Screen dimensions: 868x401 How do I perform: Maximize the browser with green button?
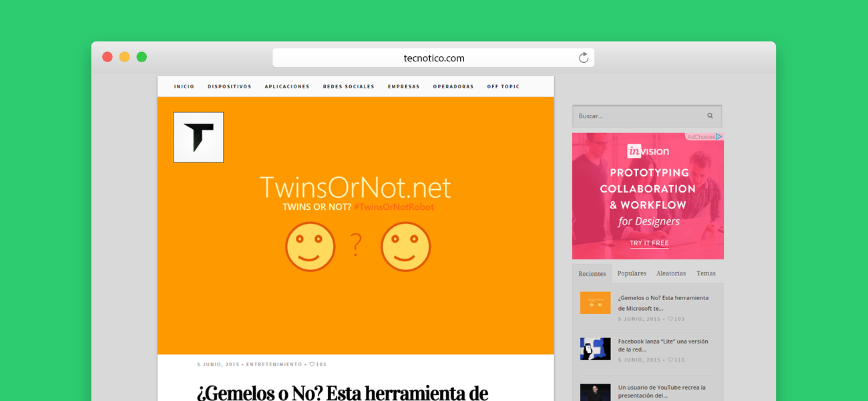point(142,57)
